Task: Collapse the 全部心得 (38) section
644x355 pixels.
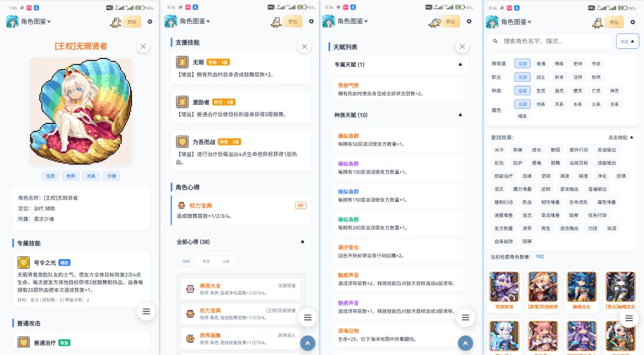Action: pos(241,242)
